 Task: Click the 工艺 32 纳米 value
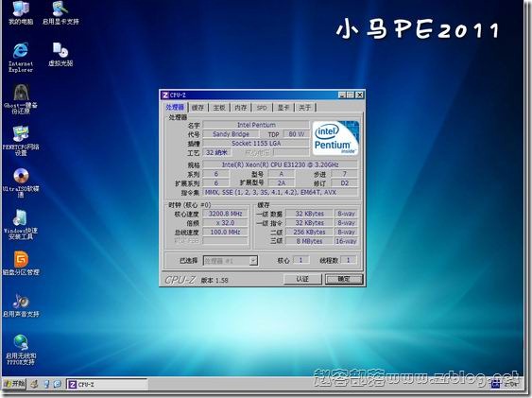[x=216, y=152]
